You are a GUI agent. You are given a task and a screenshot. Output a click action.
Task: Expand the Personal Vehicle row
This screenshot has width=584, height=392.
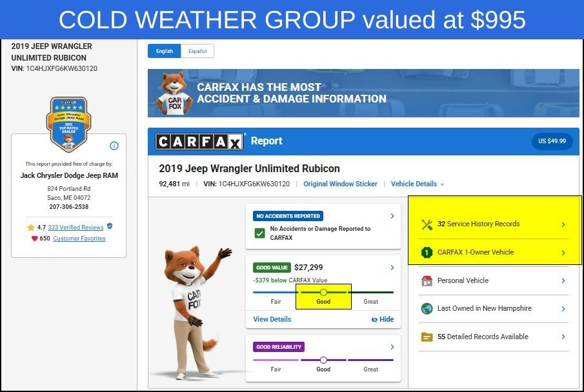[x=494, y=280]
